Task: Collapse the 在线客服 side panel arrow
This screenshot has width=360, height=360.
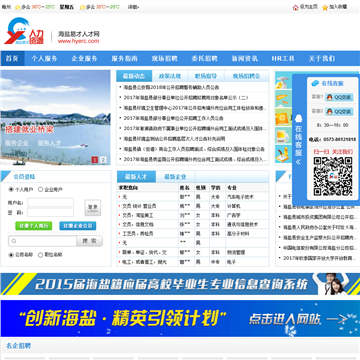Action: coord(298,162)
